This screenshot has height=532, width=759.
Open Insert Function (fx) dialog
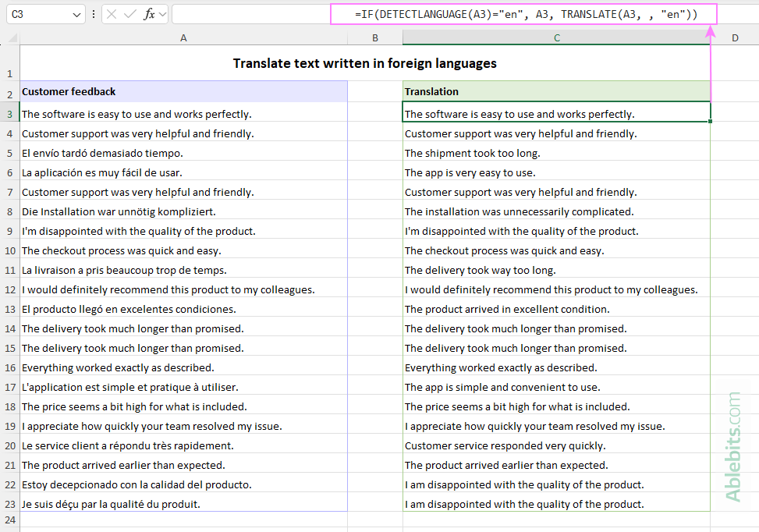point(149,15)
